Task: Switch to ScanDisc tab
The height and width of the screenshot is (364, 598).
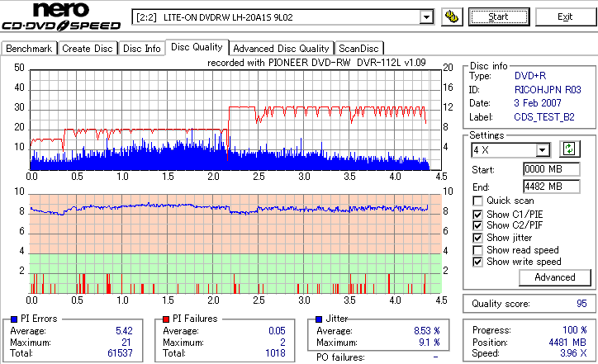Action: [x=358, y=49]
